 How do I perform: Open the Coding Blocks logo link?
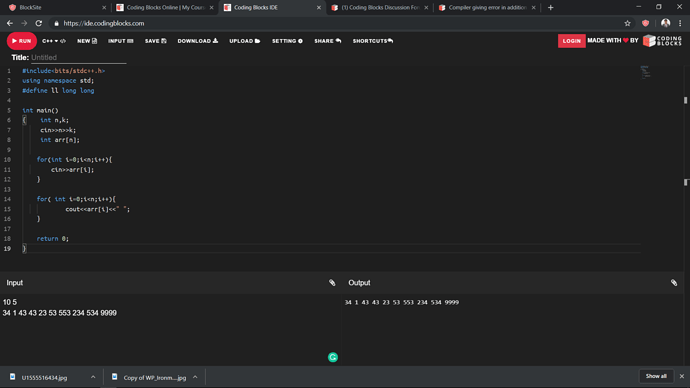662,41
